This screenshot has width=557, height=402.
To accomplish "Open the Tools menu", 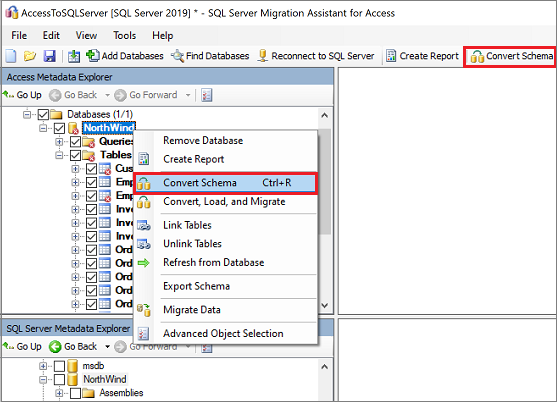I will click(124, 36).
